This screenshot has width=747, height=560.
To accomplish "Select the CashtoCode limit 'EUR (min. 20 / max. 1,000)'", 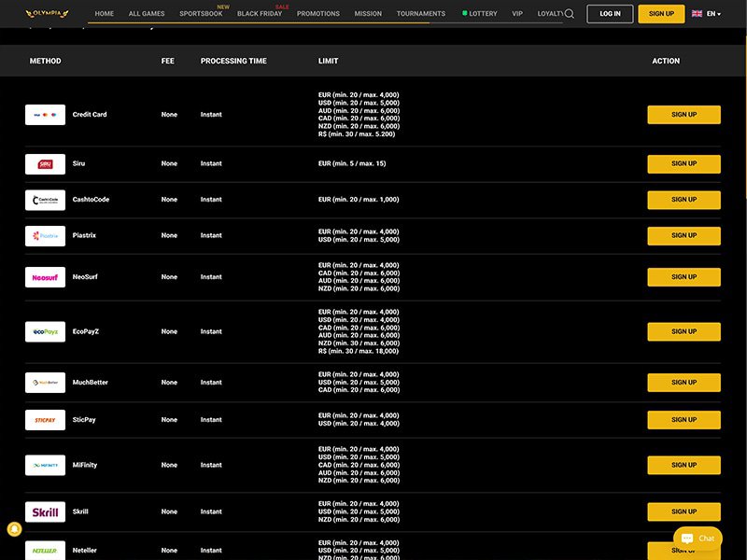I will [x=359, y=200].
